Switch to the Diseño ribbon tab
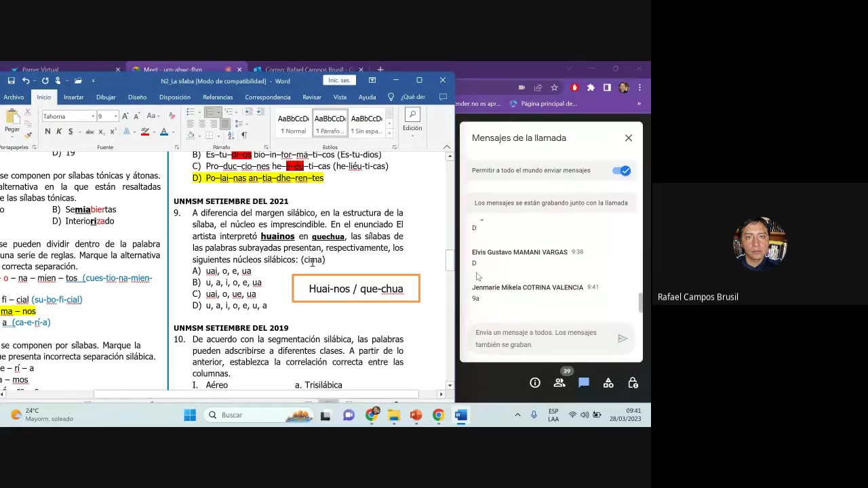Viewport: 868px width, 488px height. click(x=137, y=97)
